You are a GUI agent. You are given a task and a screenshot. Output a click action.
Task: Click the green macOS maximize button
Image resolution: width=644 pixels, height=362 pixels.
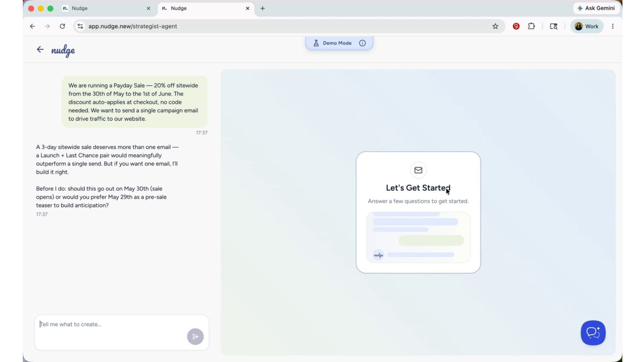[50, 8]
